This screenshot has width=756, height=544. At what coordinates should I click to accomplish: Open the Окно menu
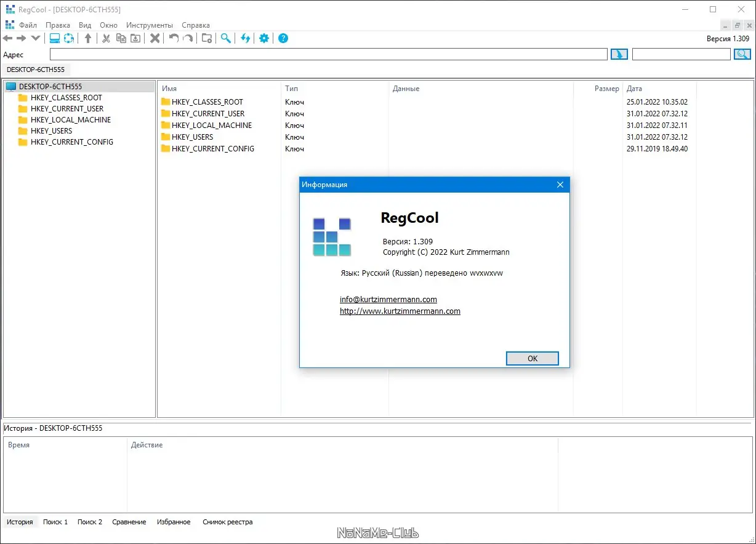[108, 25]
